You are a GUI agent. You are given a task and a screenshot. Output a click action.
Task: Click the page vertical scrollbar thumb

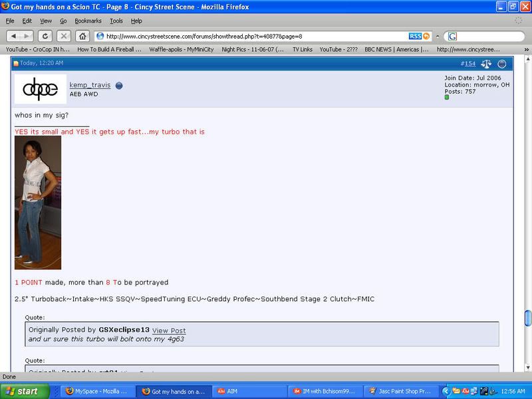coord(527,318)
